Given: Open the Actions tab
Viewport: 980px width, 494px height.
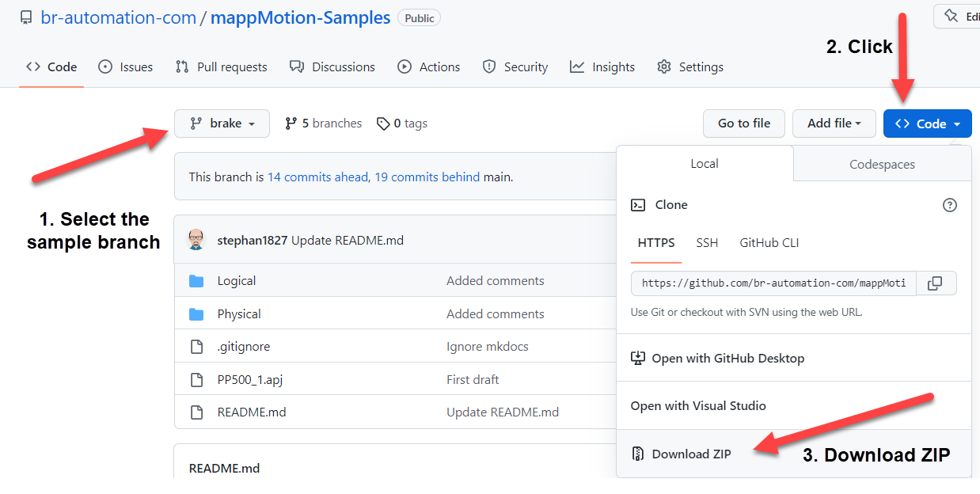Looking at the screenshot, I should [428, 67].
